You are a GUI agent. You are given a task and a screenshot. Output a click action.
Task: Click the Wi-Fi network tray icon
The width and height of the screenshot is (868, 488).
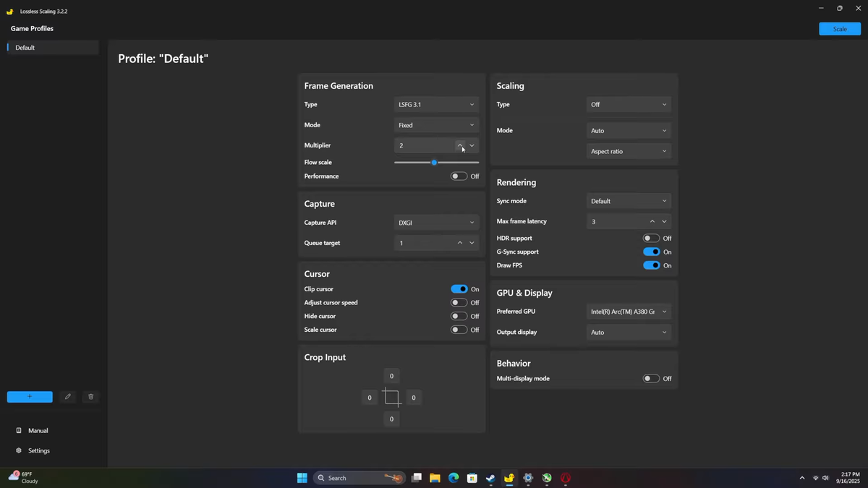click(816, 478)
